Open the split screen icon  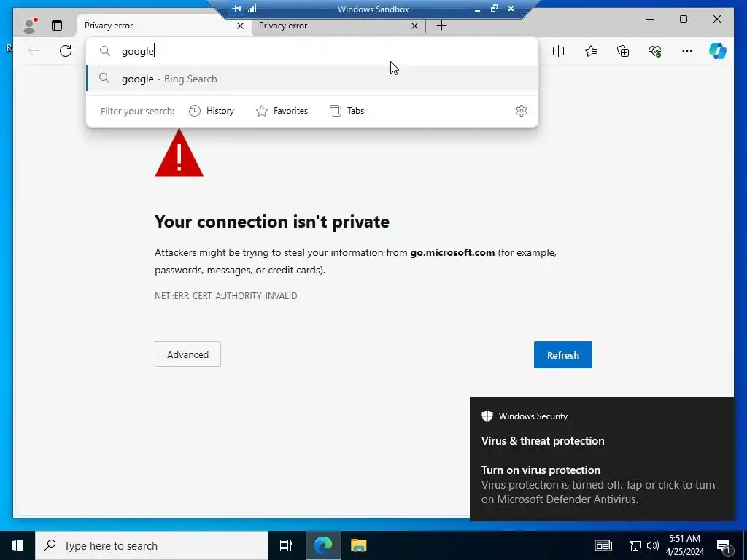click(x=558, y=51)
